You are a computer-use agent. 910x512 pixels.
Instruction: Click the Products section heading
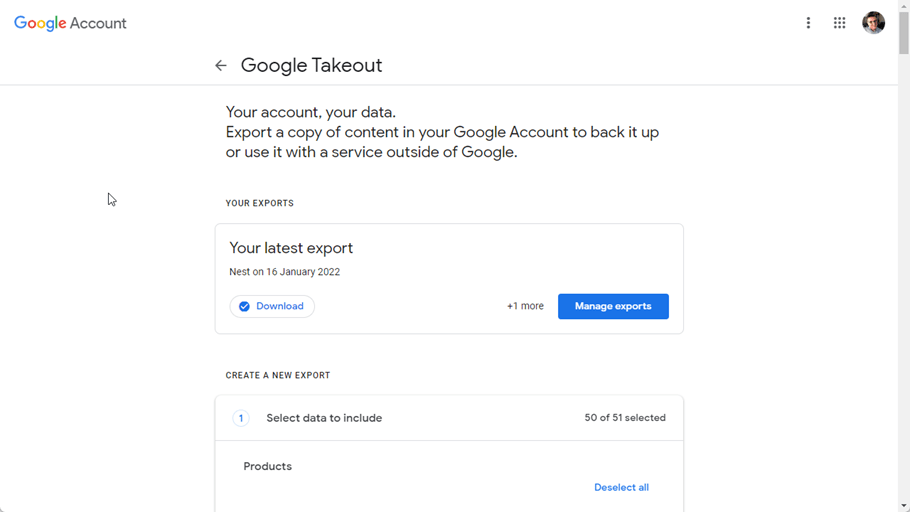click(x=268, y=466)
